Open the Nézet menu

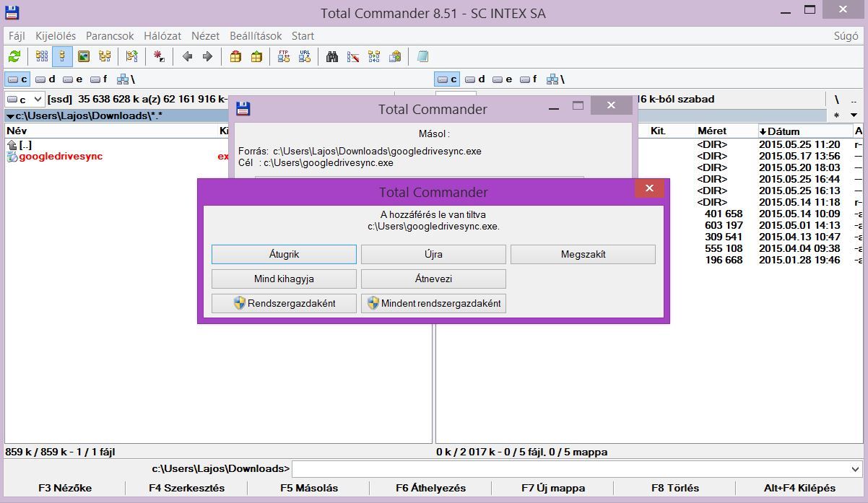[x=206, y=35]
